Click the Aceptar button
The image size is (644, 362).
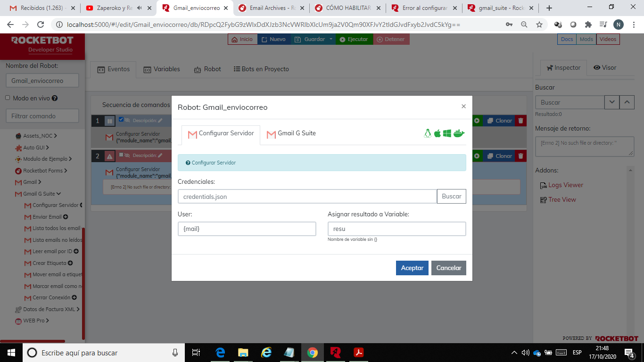(412, 268)
